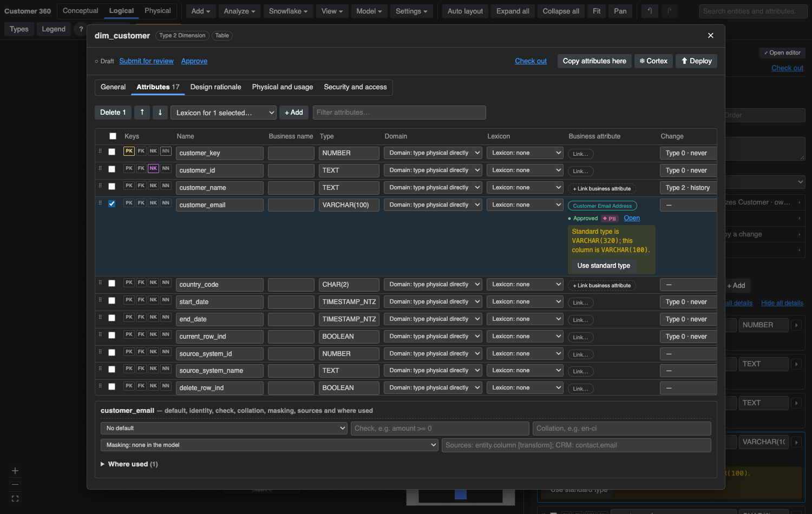Toggle NN key badge on customer_email row
This screenshot has height=514, width=812.
pyautogui.click(x=166, y=203)
